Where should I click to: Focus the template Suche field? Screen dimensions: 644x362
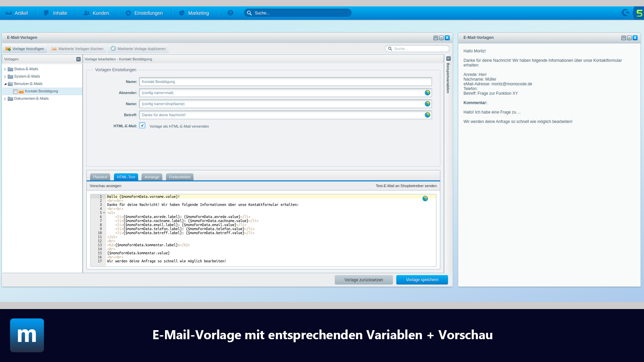click(417, 49)
